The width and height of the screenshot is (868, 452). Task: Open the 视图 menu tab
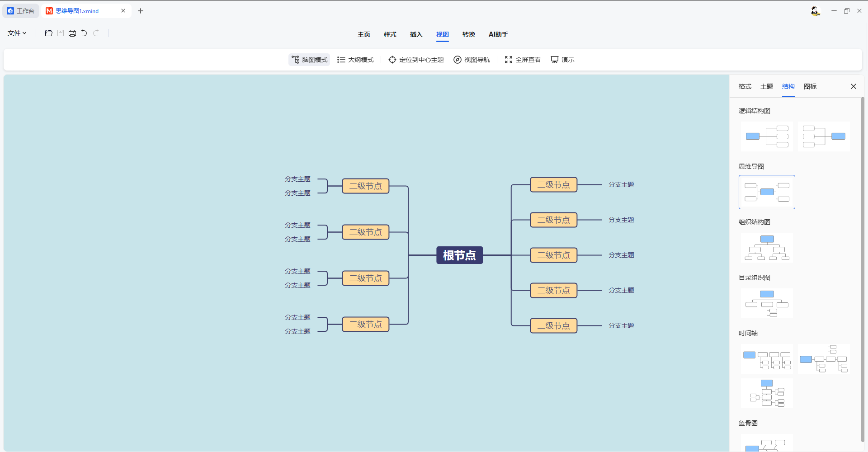443,34
